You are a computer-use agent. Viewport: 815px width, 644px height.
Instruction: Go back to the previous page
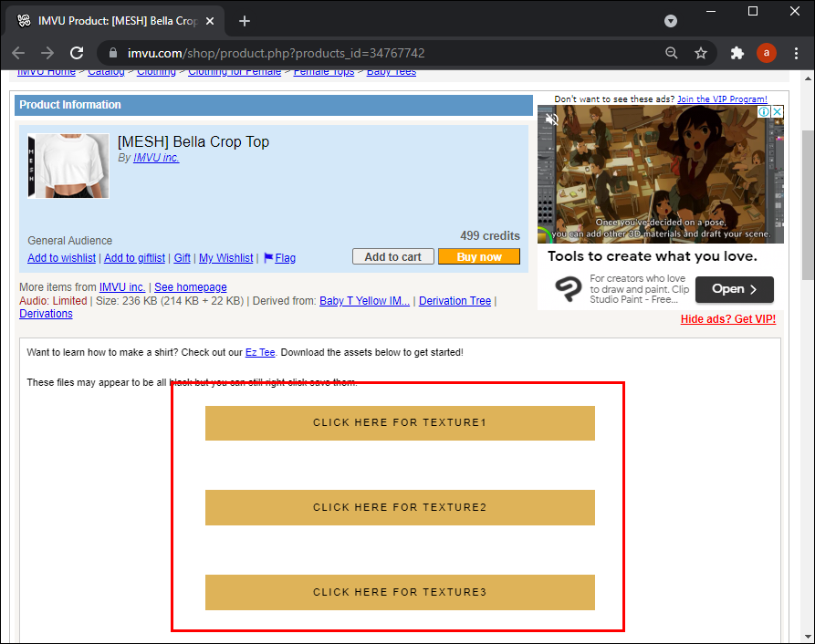click(18, 53)
